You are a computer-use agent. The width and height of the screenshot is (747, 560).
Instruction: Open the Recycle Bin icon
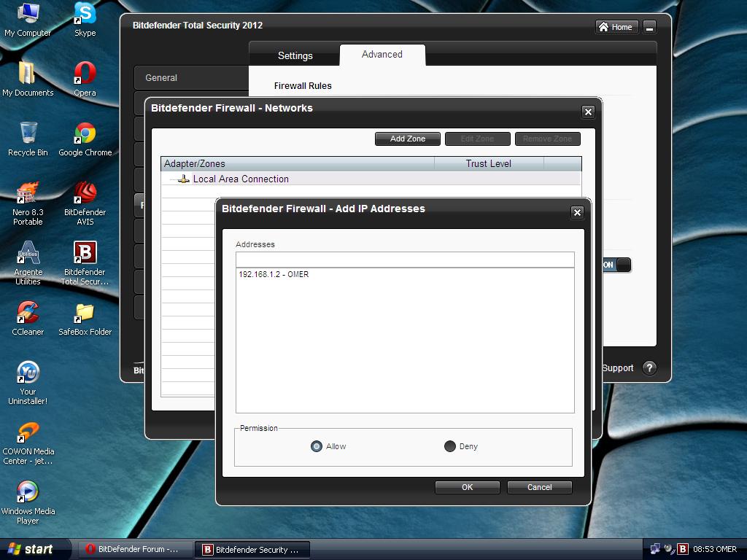tap(28, 139)
